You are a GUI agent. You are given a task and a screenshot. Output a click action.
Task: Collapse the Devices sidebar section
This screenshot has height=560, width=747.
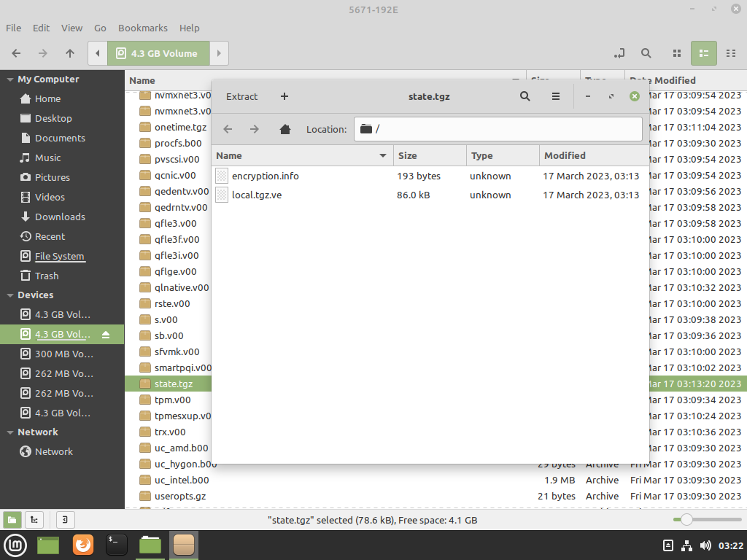point(10,295)
